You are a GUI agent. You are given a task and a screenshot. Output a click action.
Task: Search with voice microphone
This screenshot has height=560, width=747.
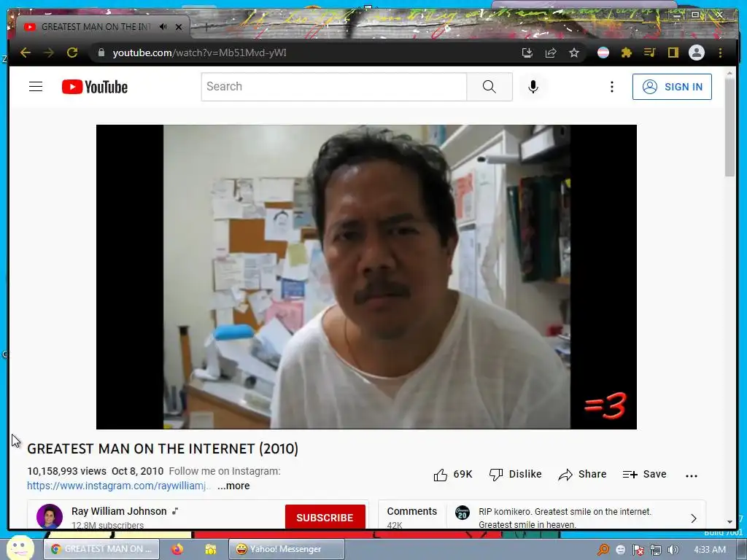click(533, 87)
